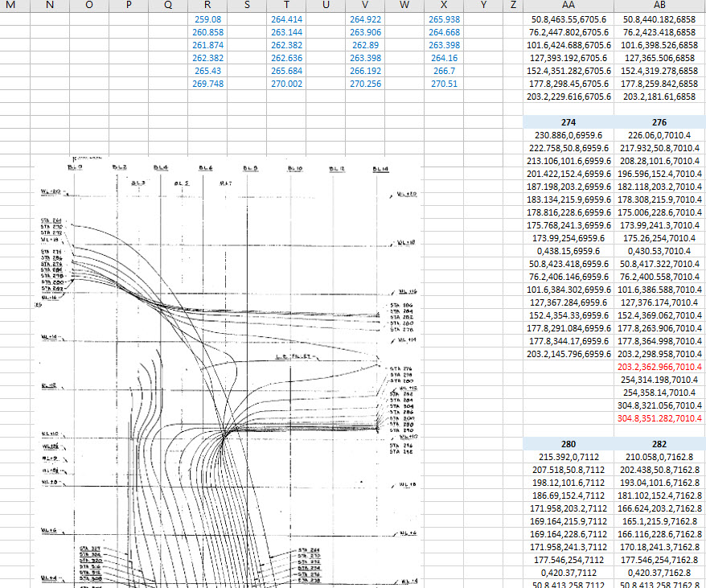Select cell containing 259.08
The height and width of the screenshot is (588, 706).
click(x=207, y=19)
